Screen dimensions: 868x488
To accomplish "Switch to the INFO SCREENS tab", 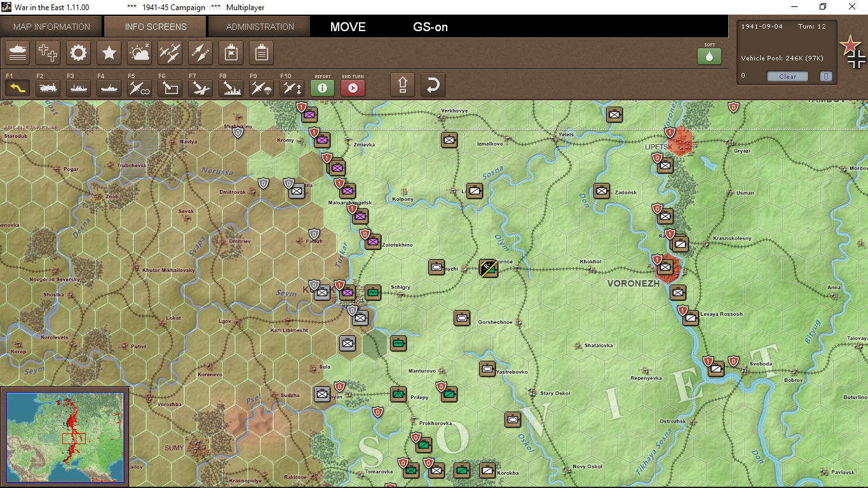I will [156, 27].
